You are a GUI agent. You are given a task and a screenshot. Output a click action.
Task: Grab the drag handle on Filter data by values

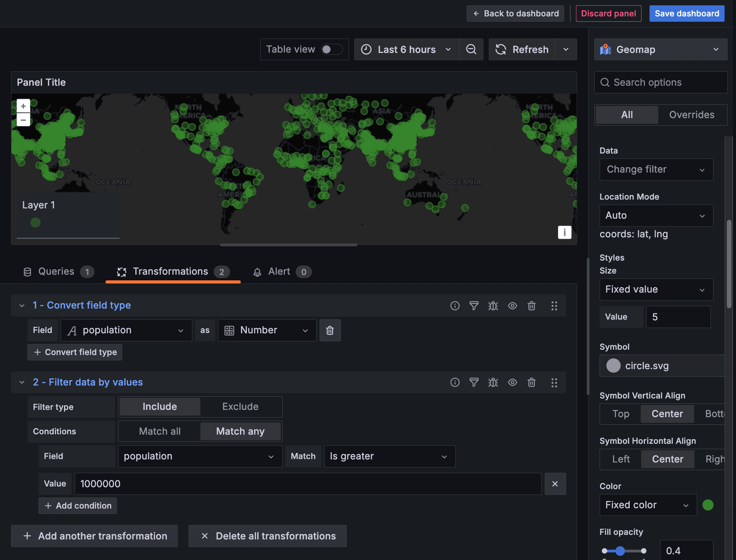point(554,382)
